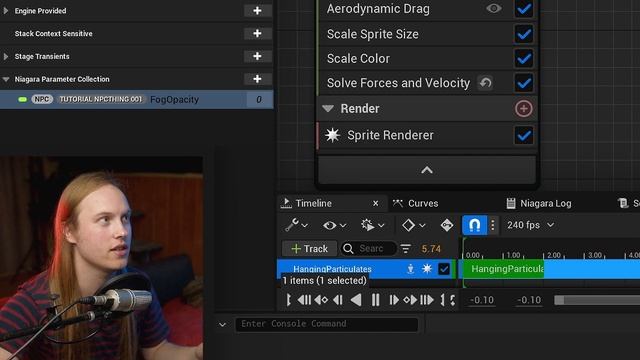The width and height of the screenshot is (640, 360).
Task: Open snapping options three-dot menu
Action: click(x=493, y=225)
